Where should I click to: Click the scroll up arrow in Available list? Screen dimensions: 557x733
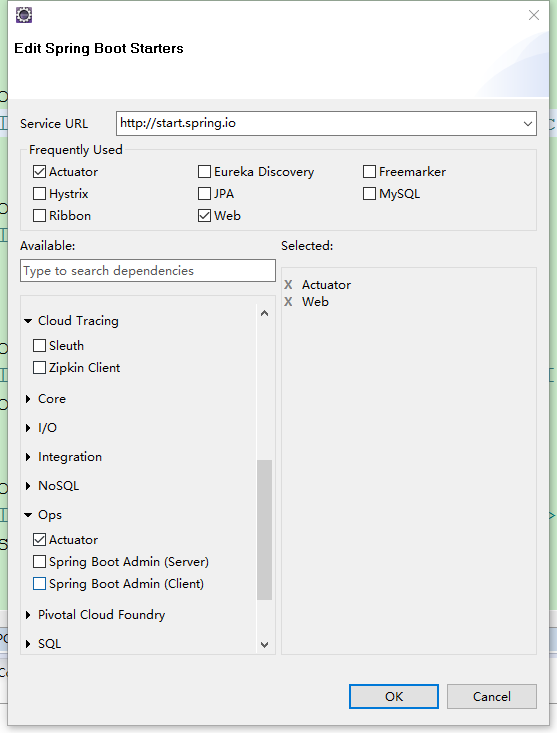point(264,313)
